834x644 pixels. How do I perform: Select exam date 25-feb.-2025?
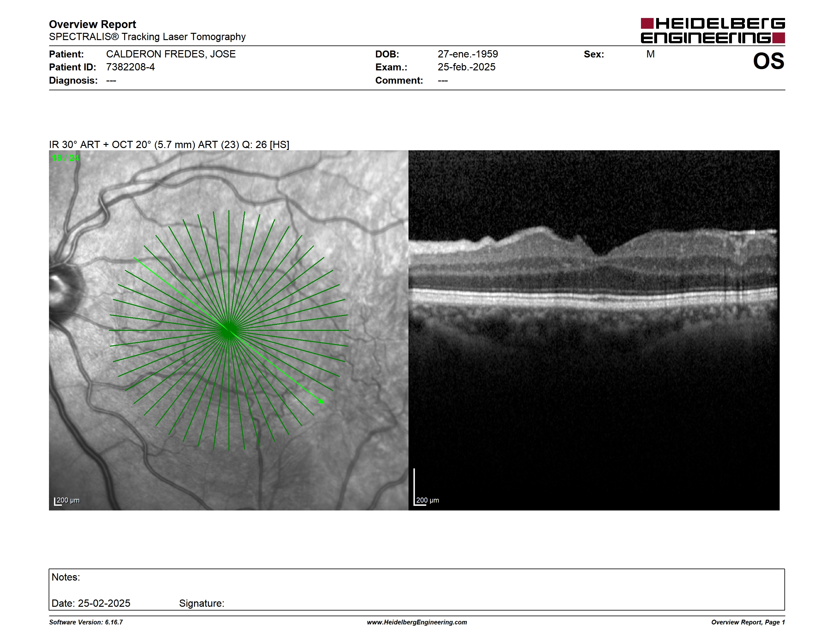(x=466, y=67)
